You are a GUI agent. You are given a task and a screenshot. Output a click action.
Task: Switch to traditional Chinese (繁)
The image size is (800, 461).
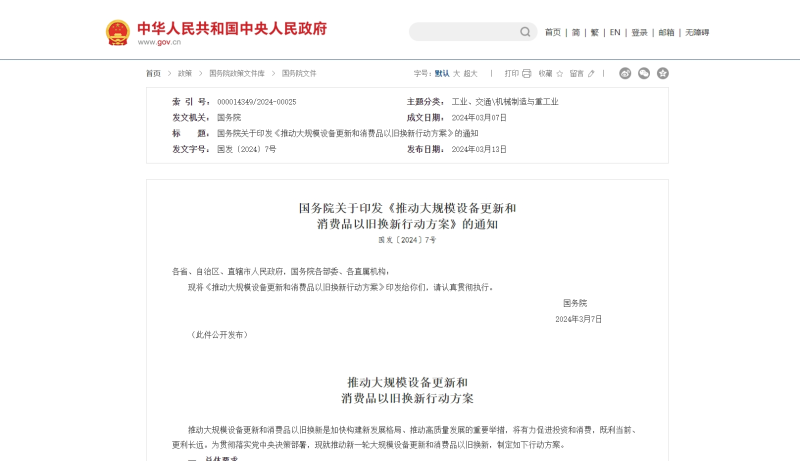[594, 32]
